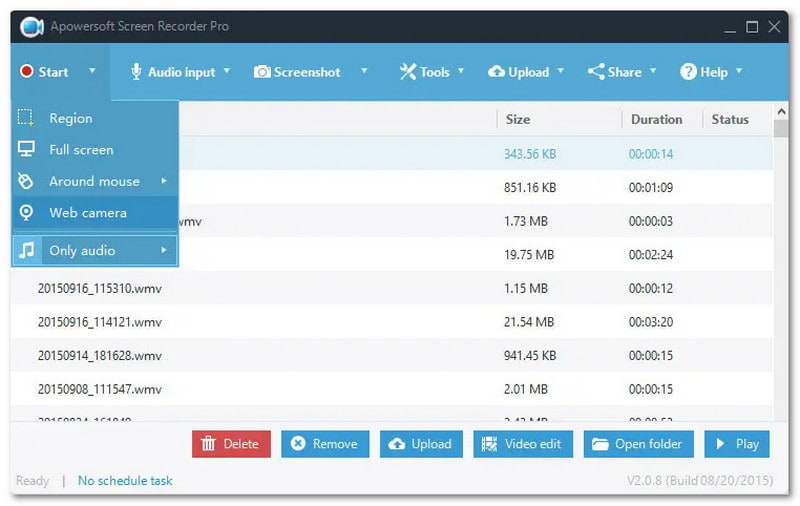Expand the Screenshot dropdown arrow
This screenshot has height=506, width=800.
coord(364,70)
